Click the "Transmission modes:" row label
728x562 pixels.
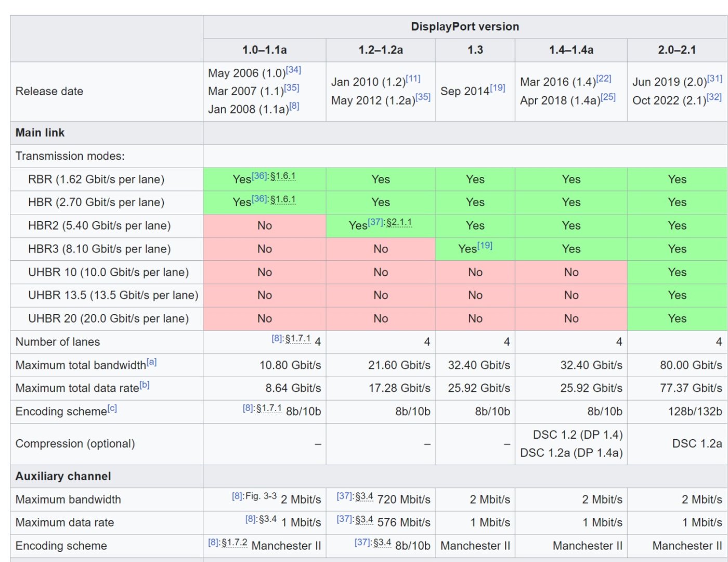(70, 156)
